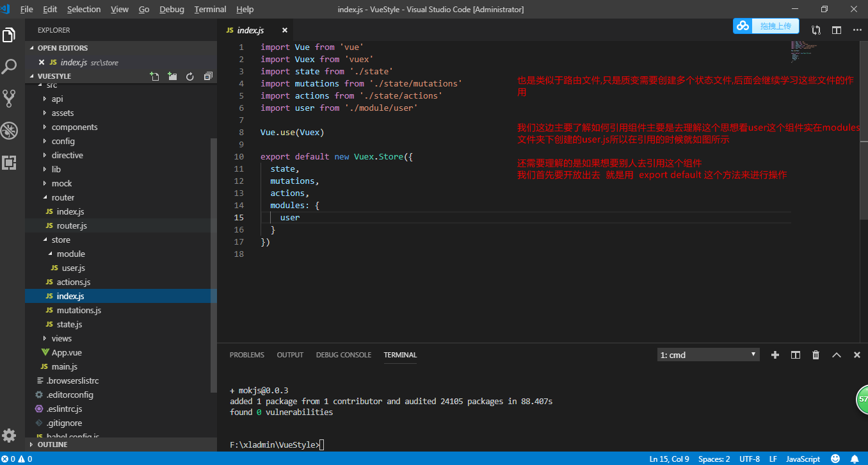Click the editor minimap preview
The image size is (868, 465).
click(x=803, y=52)
